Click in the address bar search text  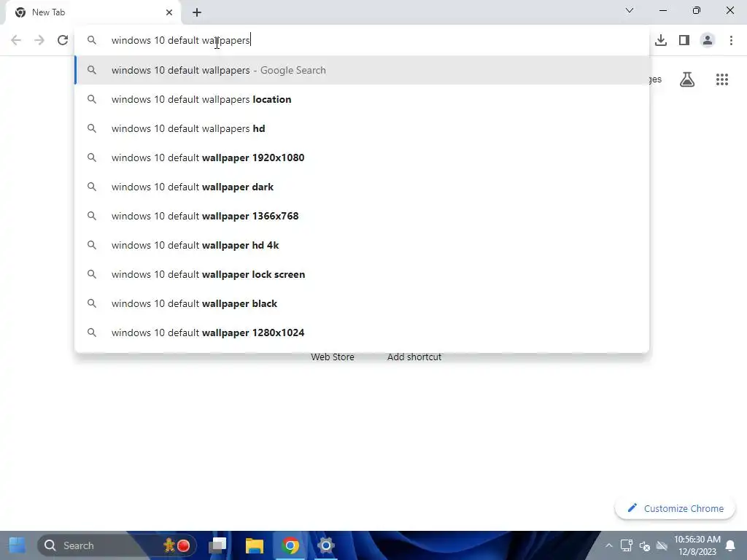[181, 40]
